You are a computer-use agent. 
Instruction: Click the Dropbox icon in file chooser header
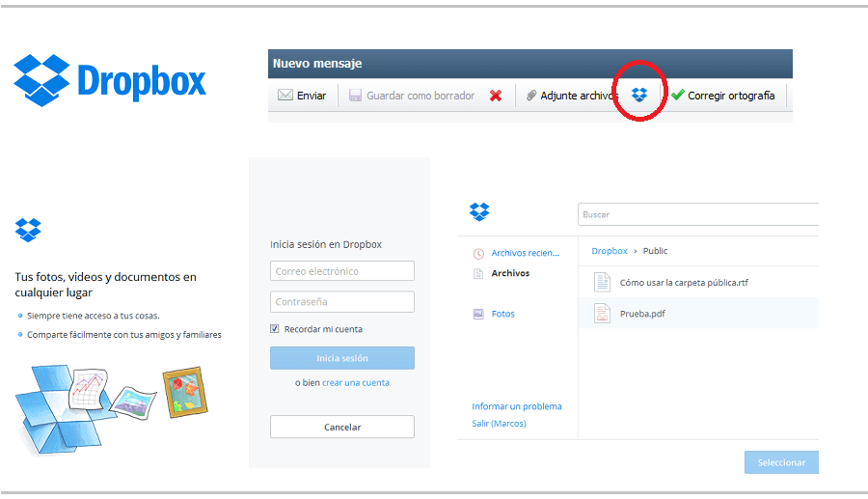[x=479, y=211]
